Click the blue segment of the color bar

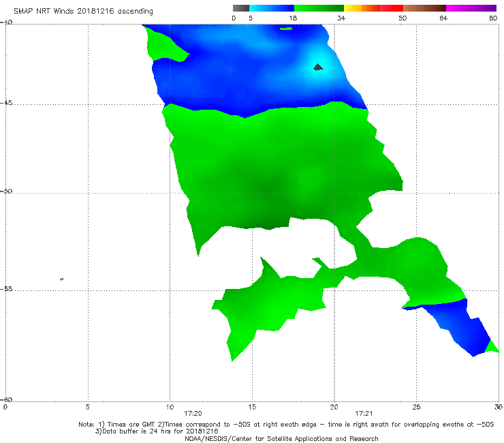[x=272, y=8]
